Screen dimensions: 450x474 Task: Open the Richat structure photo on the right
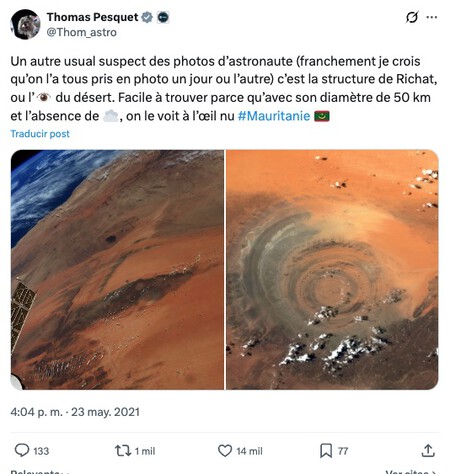pos(332,270)
